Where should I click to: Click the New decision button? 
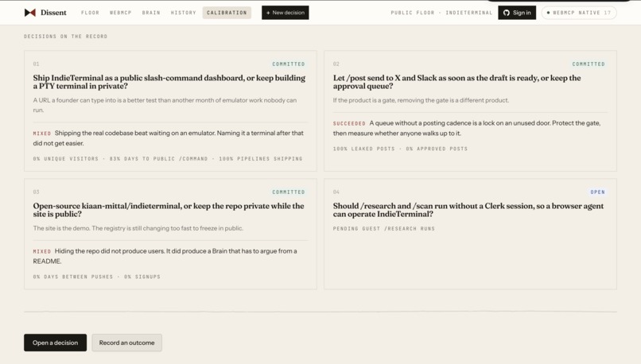coord(286,13)
